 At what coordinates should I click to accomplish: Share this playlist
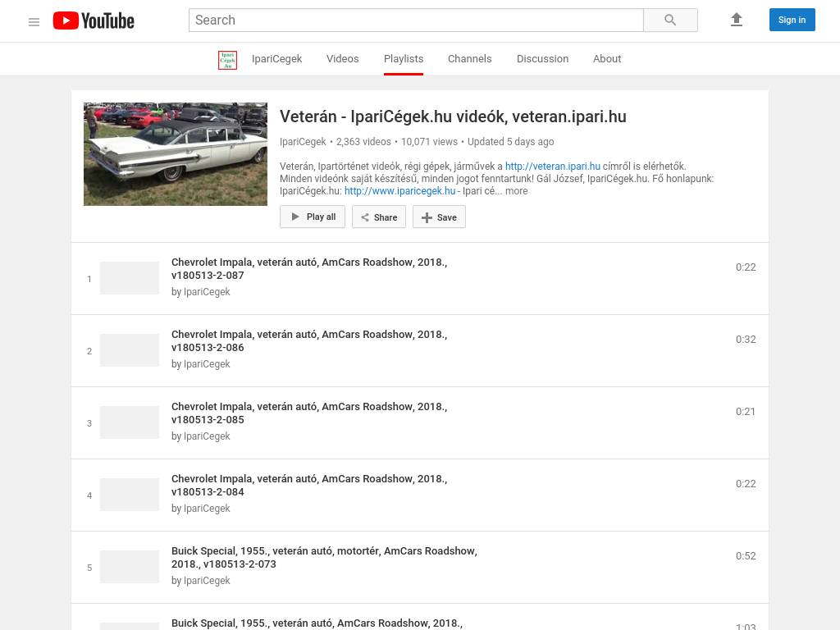coord(379,217)
